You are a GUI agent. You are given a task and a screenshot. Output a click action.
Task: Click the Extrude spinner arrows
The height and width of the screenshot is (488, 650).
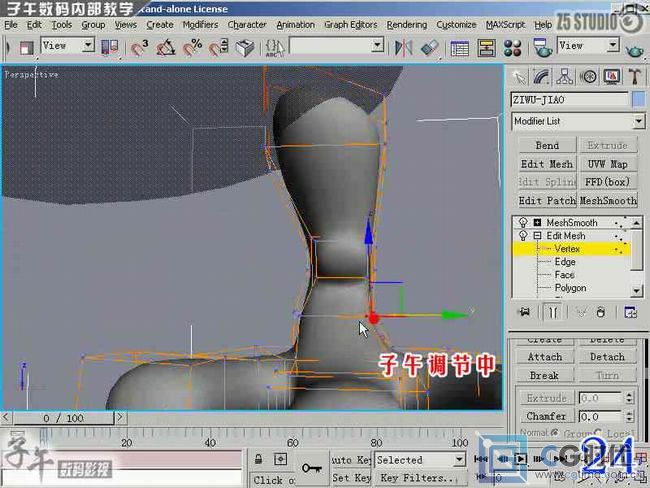point(629,398)
